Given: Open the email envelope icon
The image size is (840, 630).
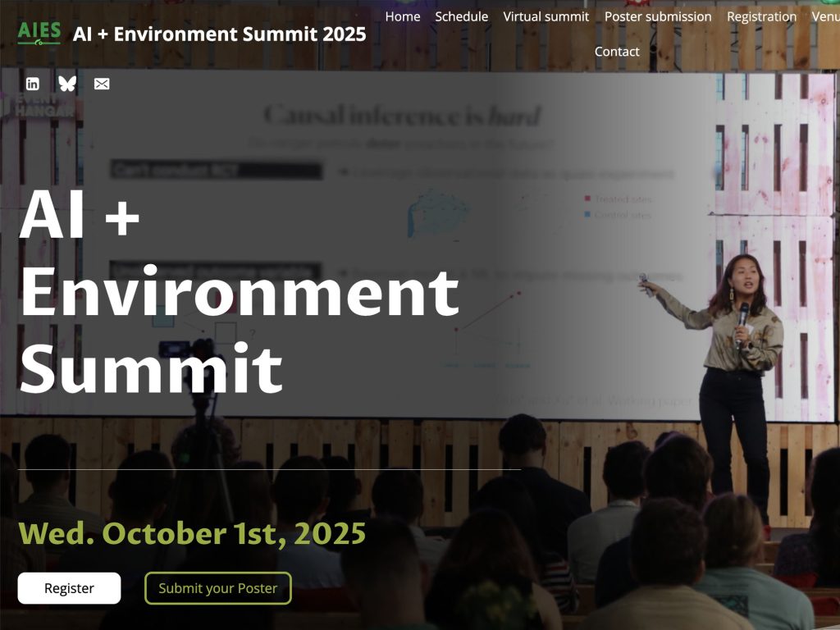Looking at the screenshot, I should click(x=101, y=83).
